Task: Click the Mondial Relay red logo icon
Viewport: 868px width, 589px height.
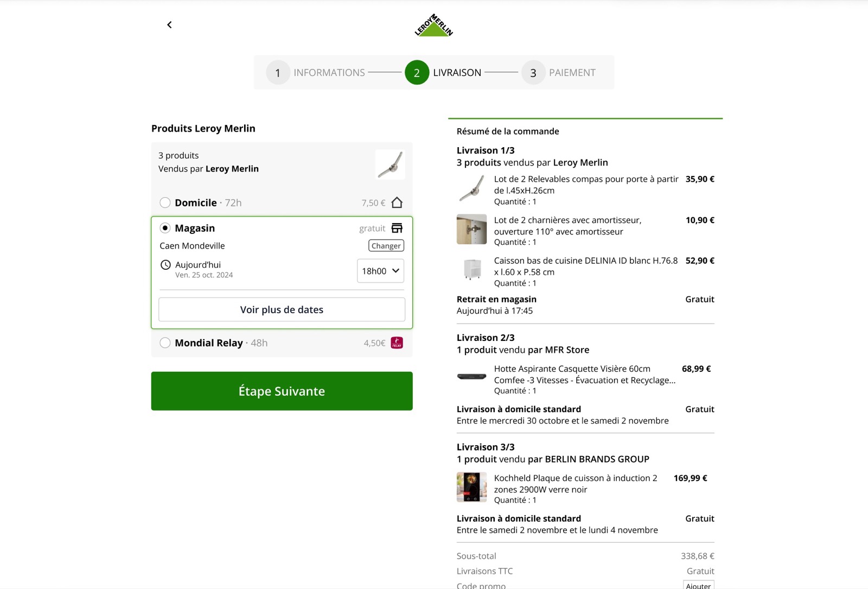Action: click(397, 343)
